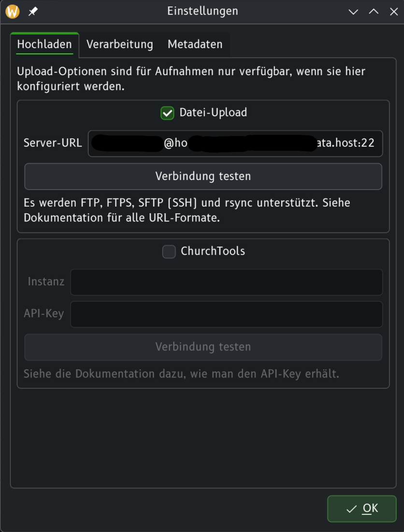Image resolution: width=404 pixels, height=532 pixels.
Task: Close the Einstellungen dialog
Action: [x=393, y=12]
